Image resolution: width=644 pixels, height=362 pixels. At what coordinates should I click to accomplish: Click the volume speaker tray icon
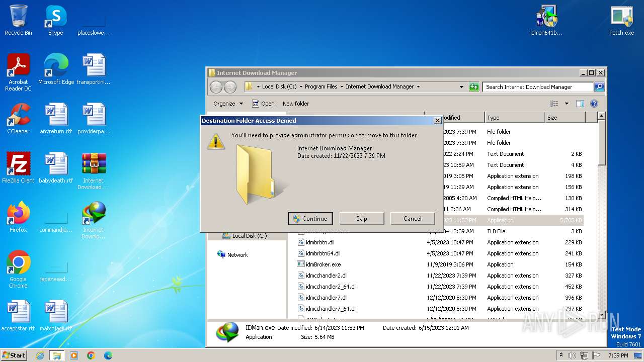572,355
